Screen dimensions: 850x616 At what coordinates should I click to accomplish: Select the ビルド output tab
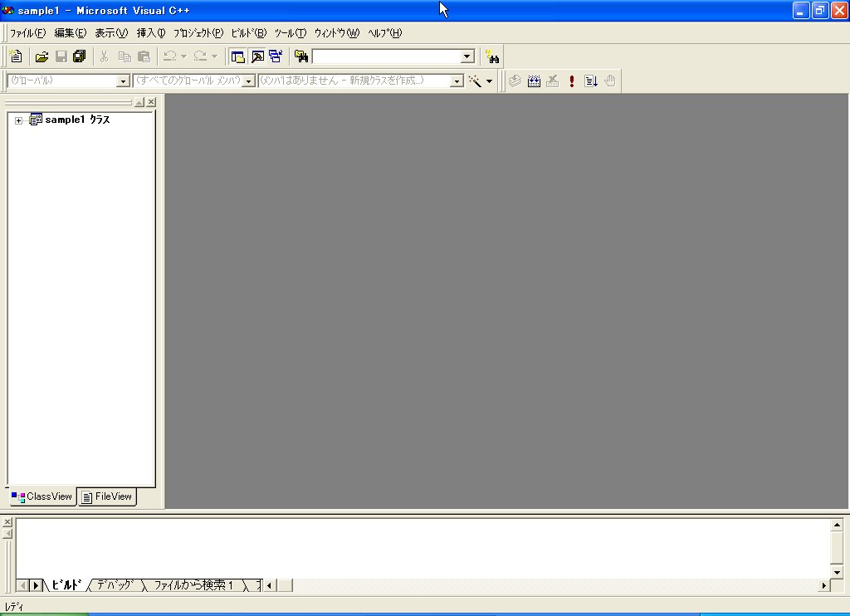(66, 585)
